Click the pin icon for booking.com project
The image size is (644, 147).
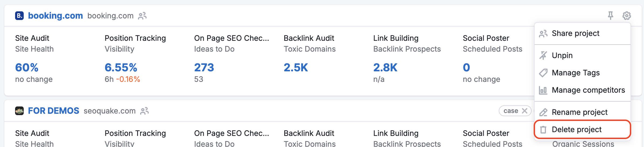610,16
